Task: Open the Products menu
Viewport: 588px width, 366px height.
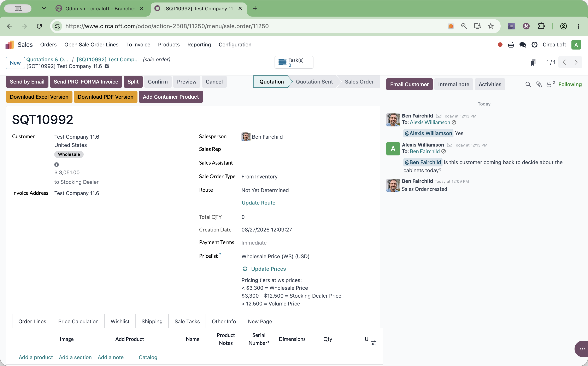Action: tap(169, 45)
